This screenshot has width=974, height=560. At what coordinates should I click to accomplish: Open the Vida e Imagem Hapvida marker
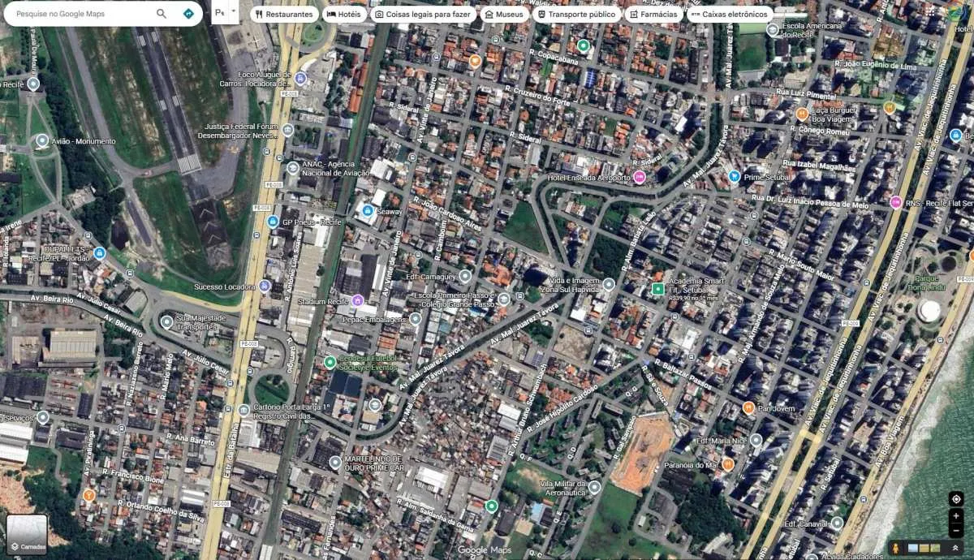610,284
